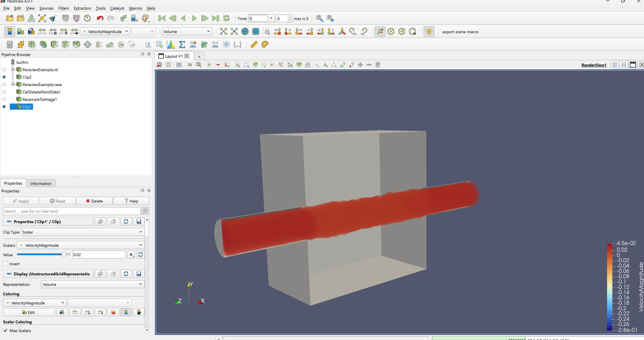
Task: Switch to the Information tab
Action: (41, 184)
